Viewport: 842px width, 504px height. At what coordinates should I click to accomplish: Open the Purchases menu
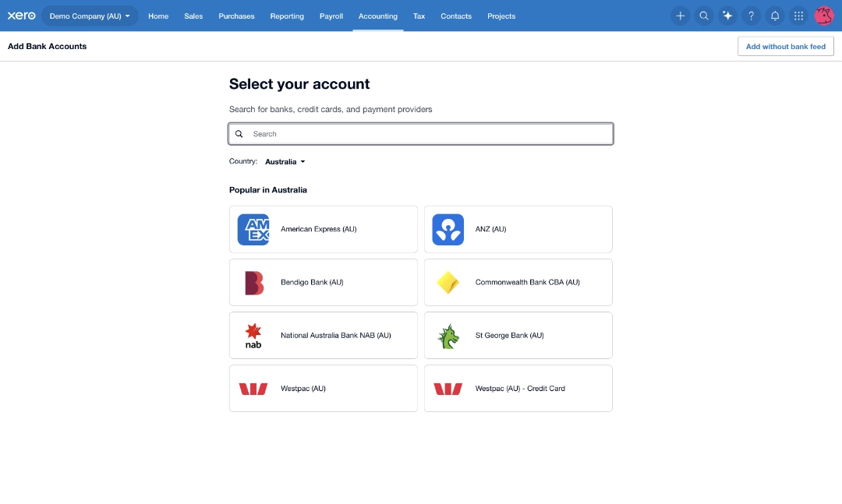(x=236, y=16)
